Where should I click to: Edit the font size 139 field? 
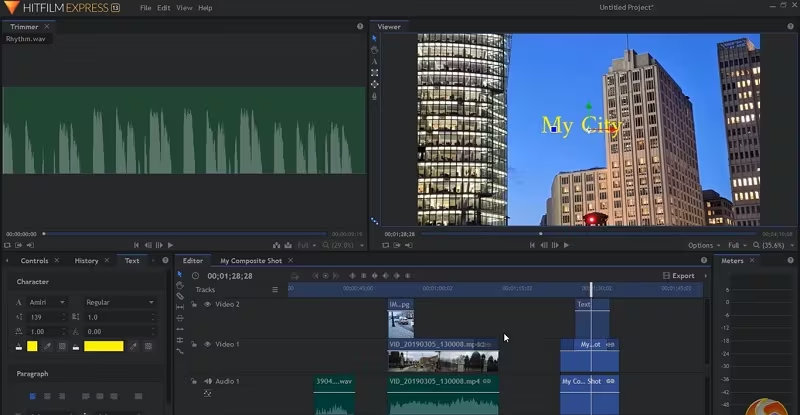coord(46,317)
